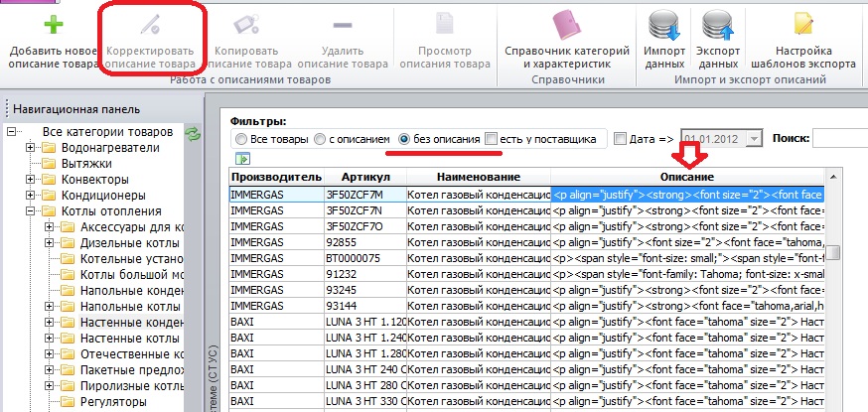Select article cell 93144

(x=365, y=306)
